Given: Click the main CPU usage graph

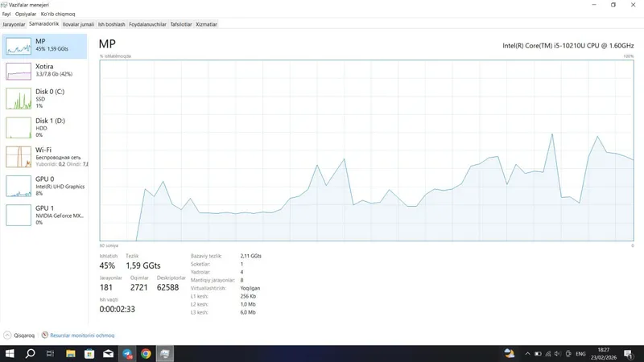Looking at the screenshot, I should pos(366,150).
